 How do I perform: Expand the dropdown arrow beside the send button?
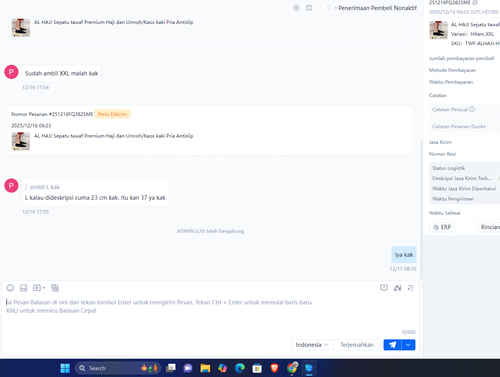408,345
